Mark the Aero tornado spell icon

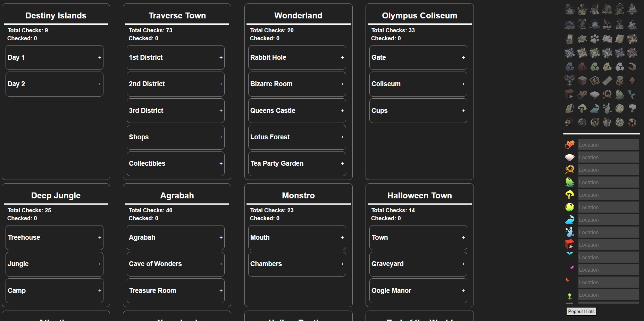click(x=607, y=53)
